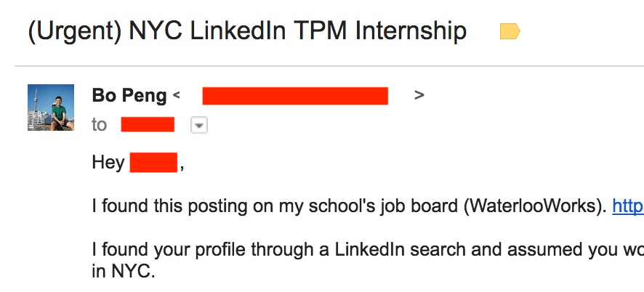This screenshot has width=644, height=292.
Task: Select the redacted sender email address
Action: click(x=295, y=96)
